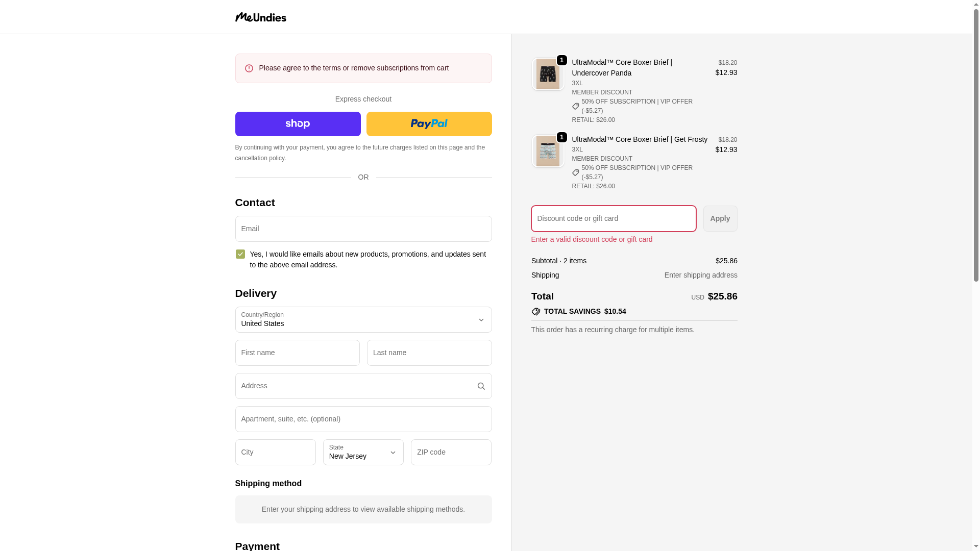Uncheck the email promotions checkbox
980x551 pixels.
point(240,254)
